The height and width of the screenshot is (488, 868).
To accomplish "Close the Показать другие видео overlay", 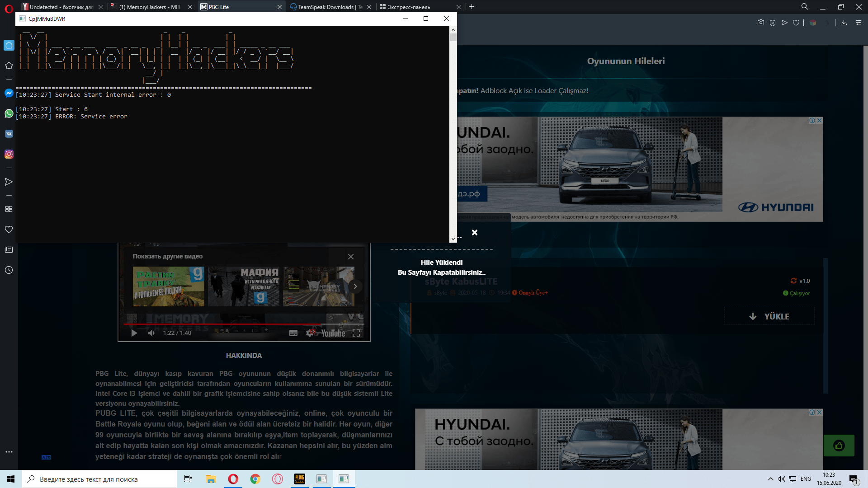I will click(351, 257).
